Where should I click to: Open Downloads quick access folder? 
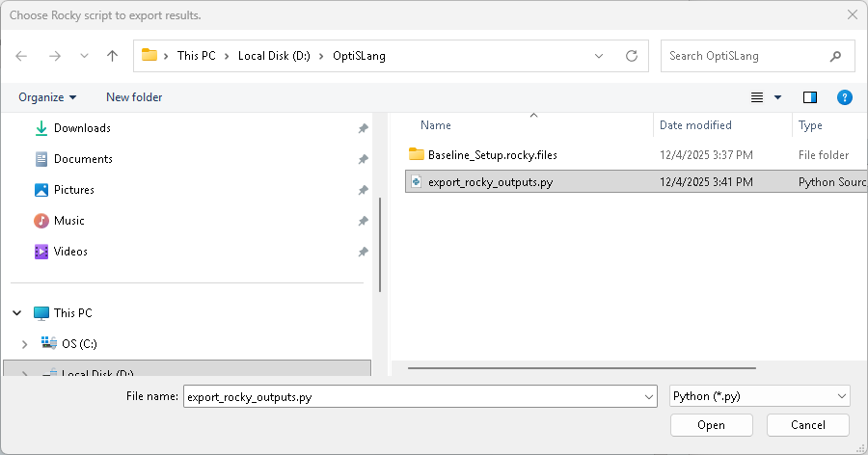83,128
